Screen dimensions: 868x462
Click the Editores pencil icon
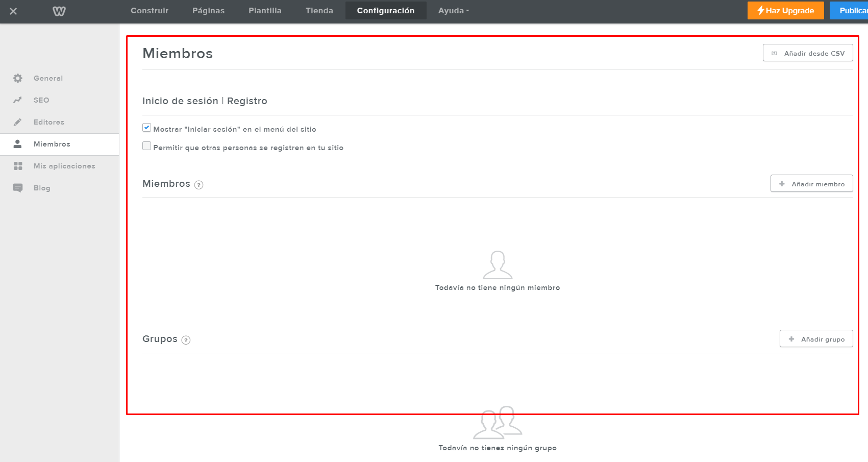(x=18, y=122)
